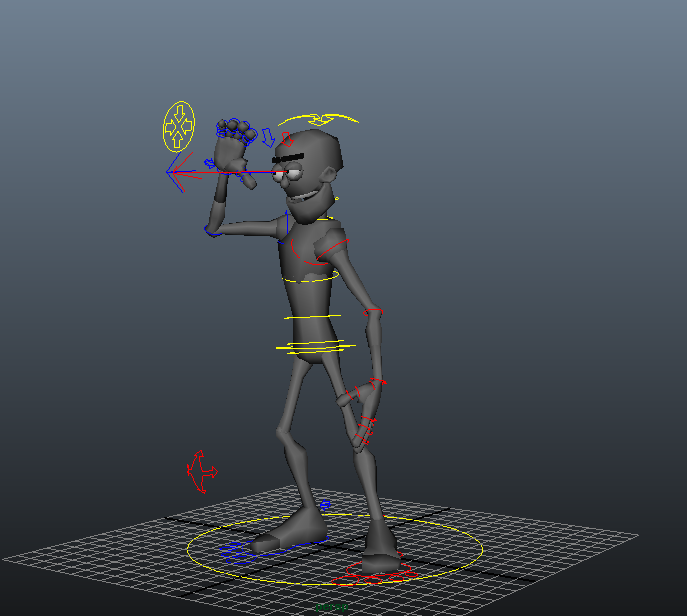Click the persp camera label

332,607
